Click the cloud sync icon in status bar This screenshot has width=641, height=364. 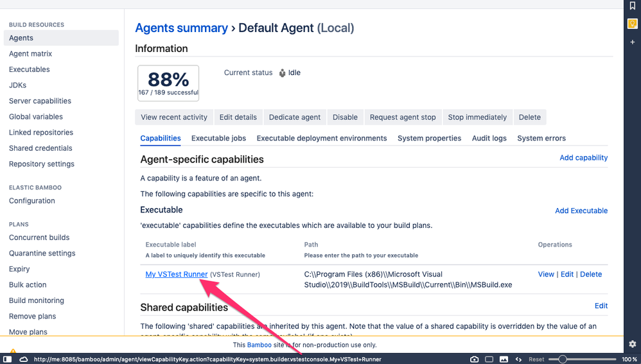click(24, 359)
